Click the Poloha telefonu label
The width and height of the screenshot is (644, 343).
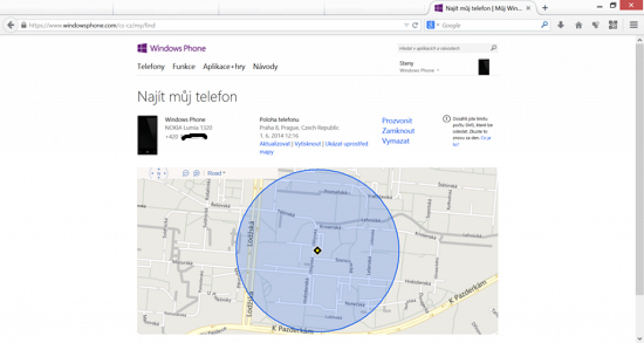tap(279, 119)
